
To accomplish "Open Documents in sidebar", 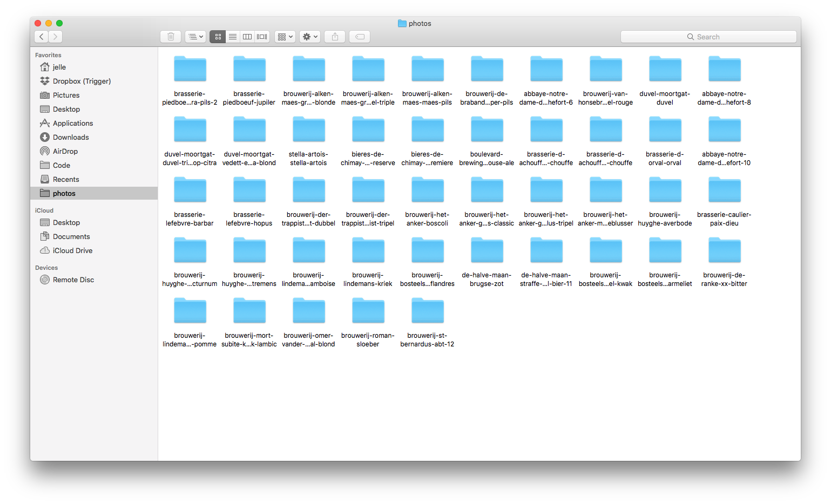I will click(x=94, y=236).
